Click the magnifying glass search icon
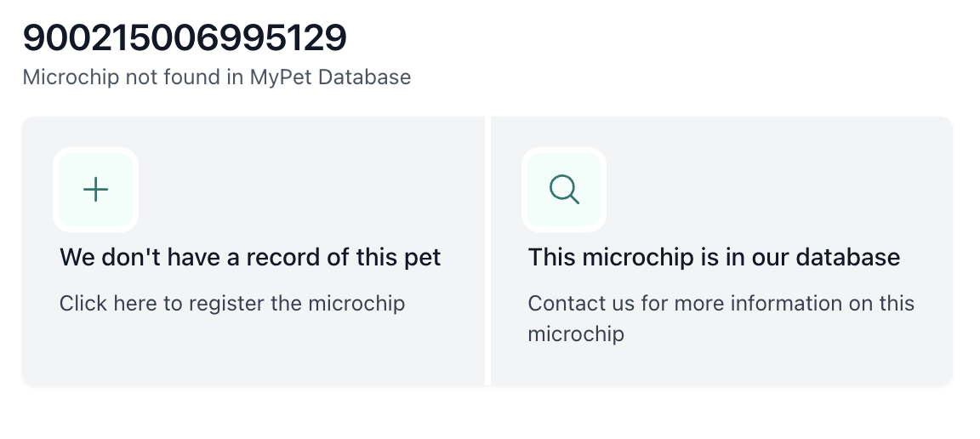Viewport: 980px width, 439px height. pyautogui.click(x=564, y=190)
